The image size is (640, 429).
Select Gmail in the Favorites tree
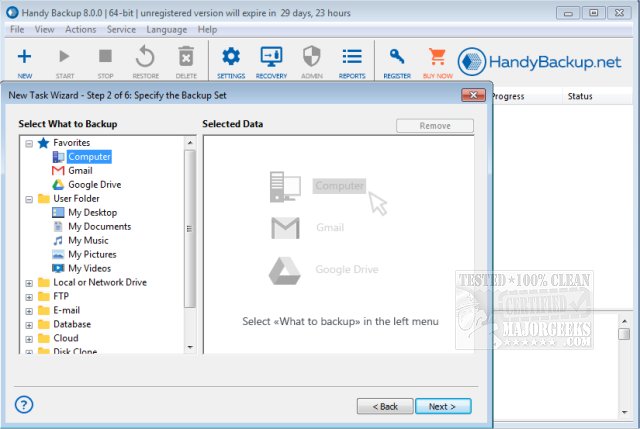[80, 171]
